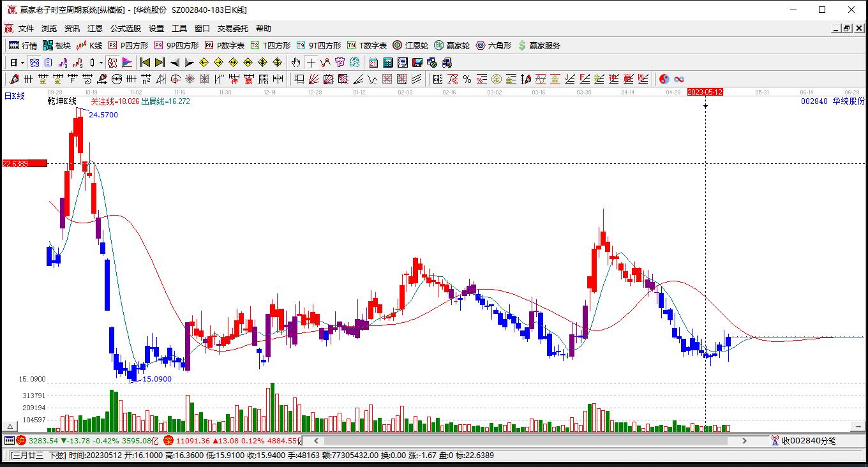Click the floppy disk save icon
This screenshot has width=868, height=467.
pos(417,63)
